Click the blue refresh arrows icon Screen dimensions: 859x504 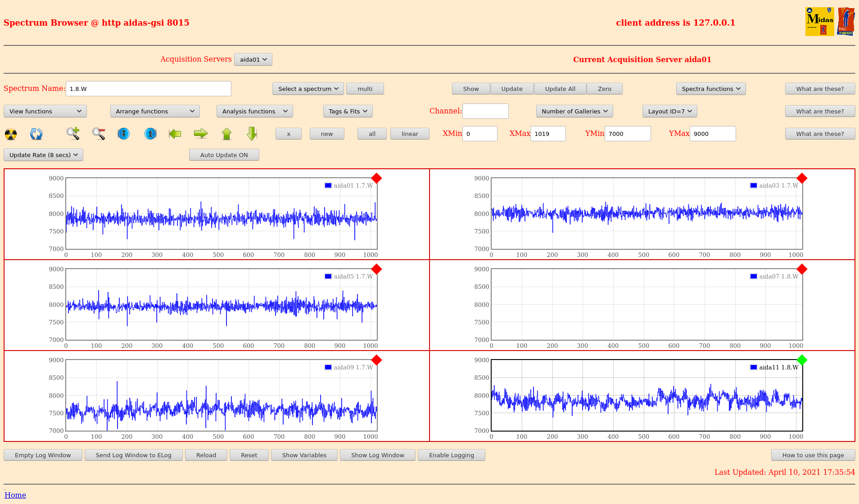[x=36, y=134]
